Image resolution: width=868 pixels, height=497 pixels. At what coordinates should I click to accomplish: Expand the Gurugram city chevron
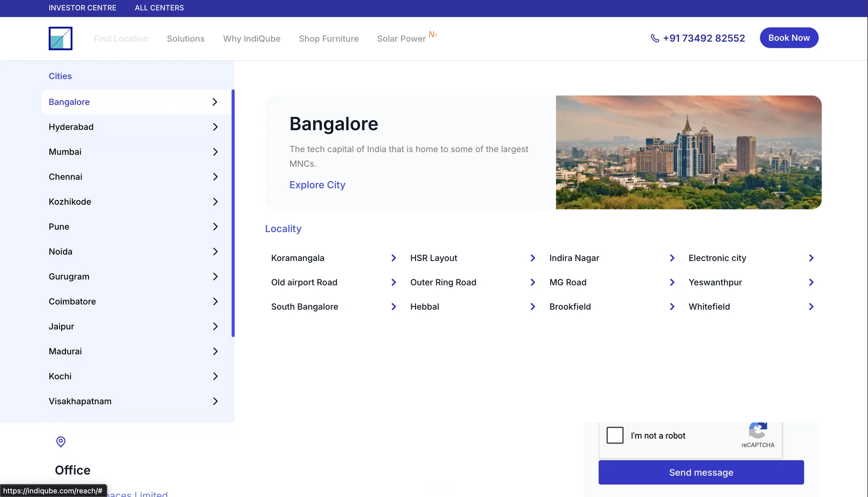pyautogui.click(x=215, y=277)
